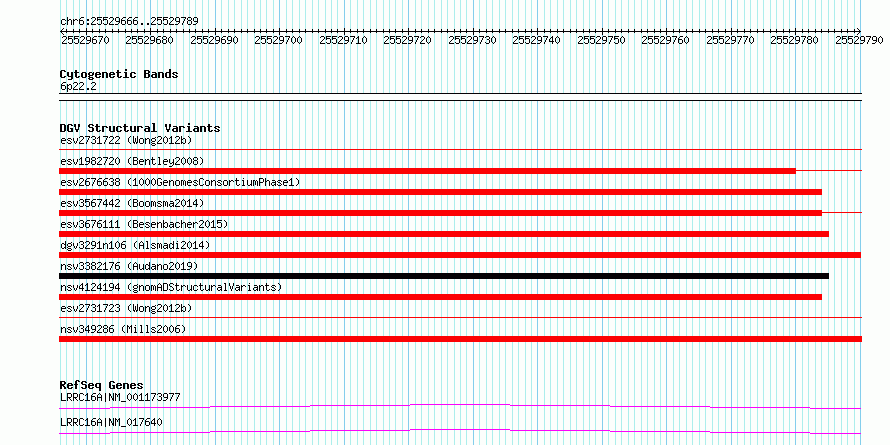The height and width of the screenshot is (445, 890).
Task: Open the dgv3291n106 (Alsmadi2014) variant label
Action: (135, 245)
